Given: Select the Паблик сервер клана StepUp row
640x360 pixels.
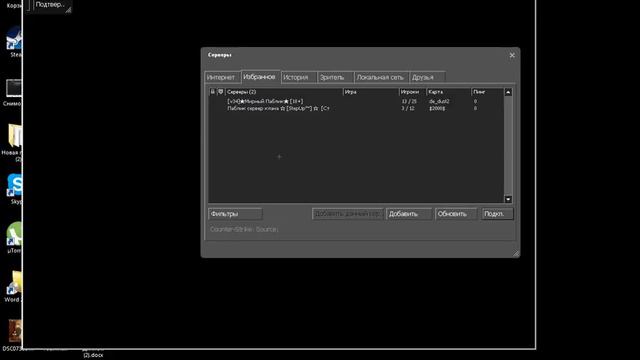Looking at the screenshot, I should [x=356, y=109].
